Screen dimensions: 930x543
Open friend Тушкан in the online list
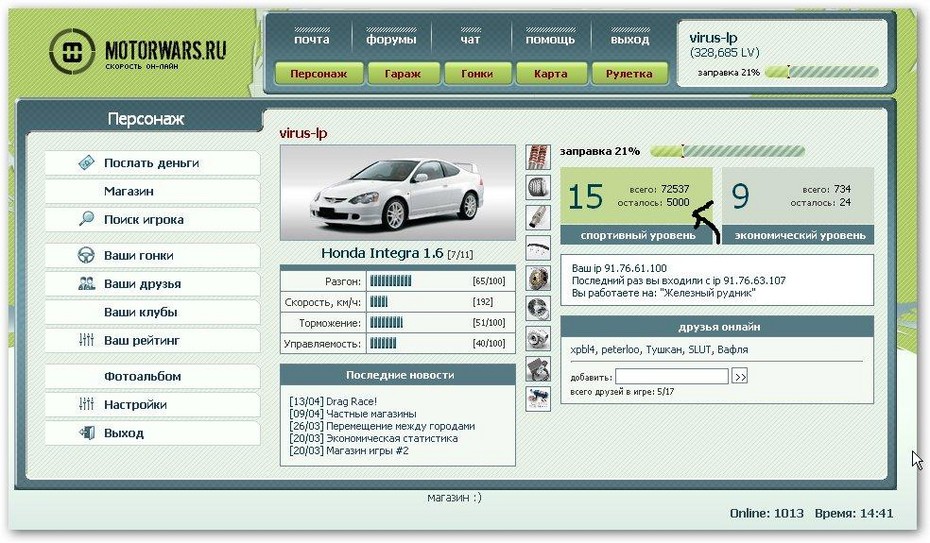tap(664, 350)
